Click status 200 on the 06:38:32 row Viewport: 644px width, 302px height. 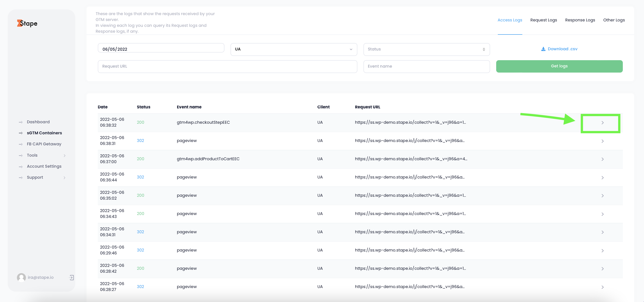140,122
